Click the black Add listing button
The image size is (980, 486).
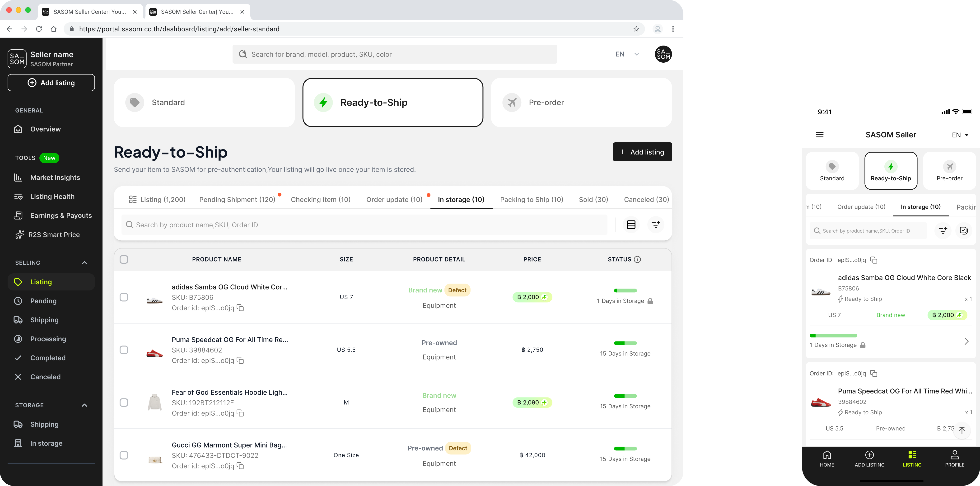coord(642,152)
